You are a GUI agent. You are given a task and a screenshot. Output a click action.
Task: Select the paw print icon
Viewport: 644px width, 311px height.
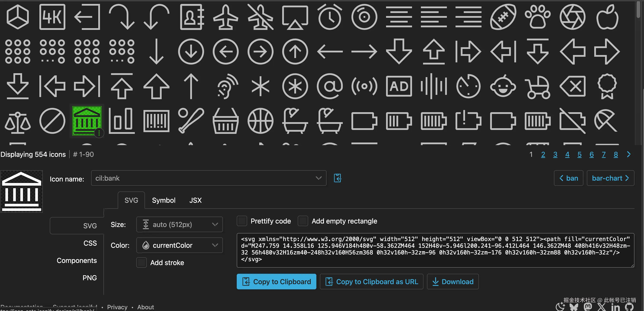coord(538,17)
